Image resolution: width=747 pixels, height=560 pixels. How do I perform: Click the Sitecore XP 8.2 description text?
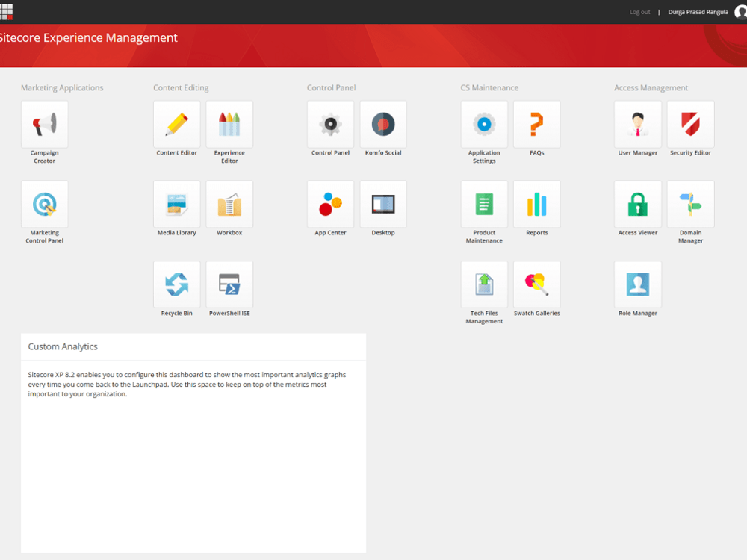pos(187,385)
